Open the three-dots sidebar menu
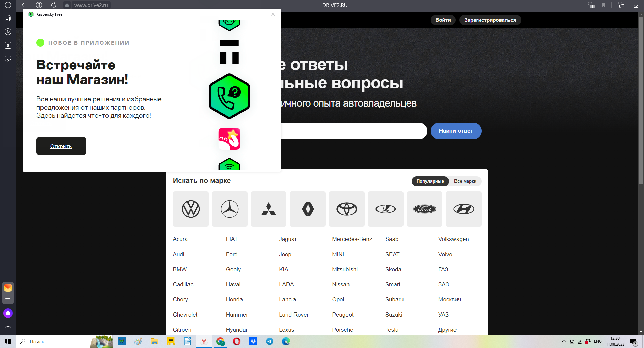This screenshot has height=348, width=644. point(8,327)
